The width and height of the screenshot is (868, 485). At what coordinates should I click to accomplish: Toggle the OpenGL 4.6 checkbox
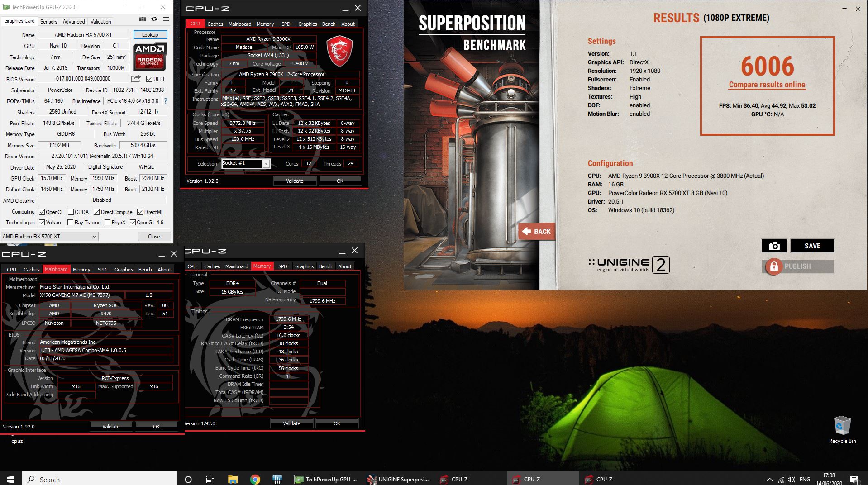pyautogui.click(x=133, y=222)
